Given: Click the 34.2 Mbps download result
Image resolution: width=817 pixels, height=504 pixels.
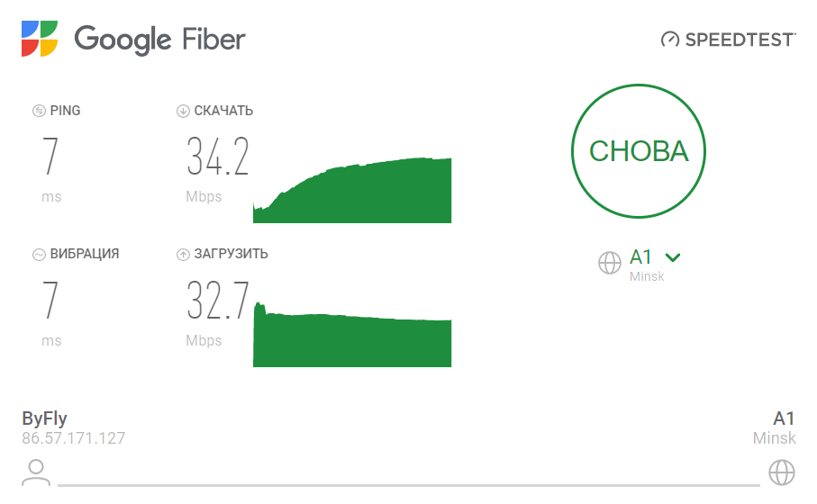Looking at the screenshot, I should pos(217,157).
